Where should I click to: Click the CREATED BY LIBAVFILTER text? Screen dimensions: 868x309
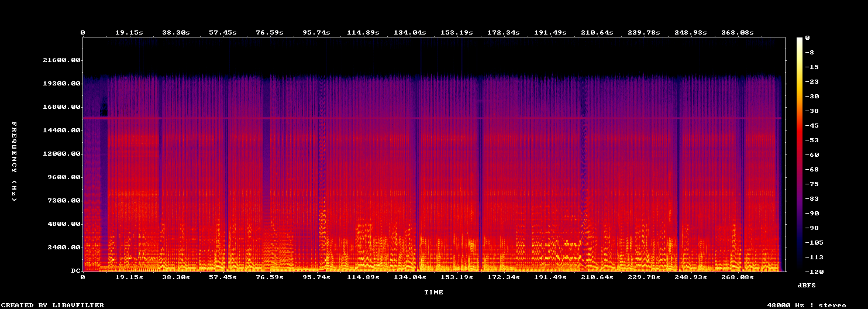(53, 305)
